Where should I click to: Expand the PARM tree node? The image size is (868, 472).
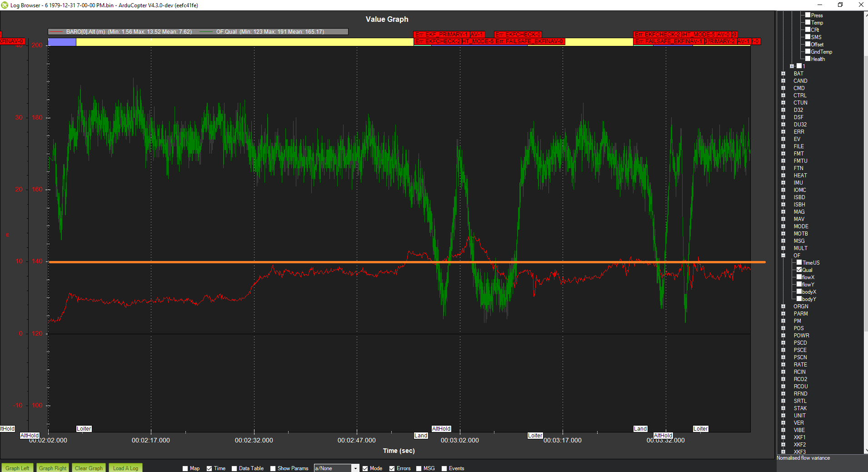coord(783,314)
